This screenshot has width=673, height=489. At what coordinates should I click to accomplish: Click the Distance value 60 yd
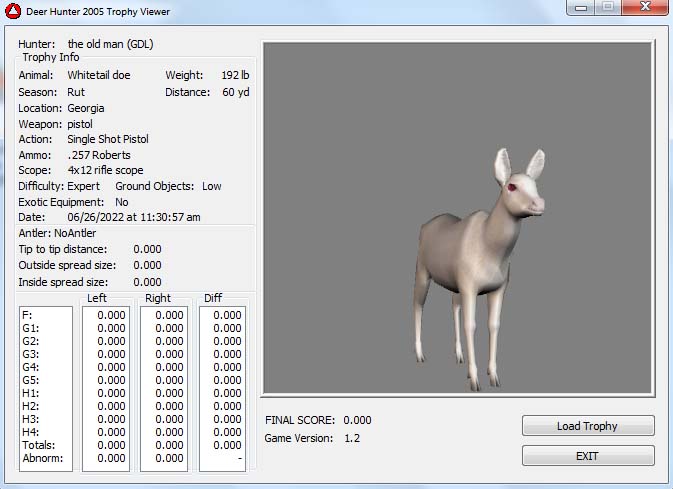[x=236, y=93]
